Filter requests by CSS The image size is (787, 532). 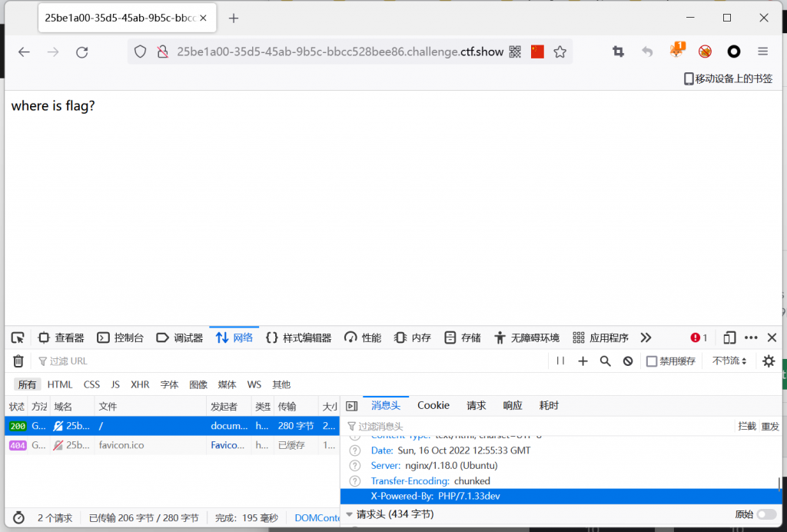[91, 384]
